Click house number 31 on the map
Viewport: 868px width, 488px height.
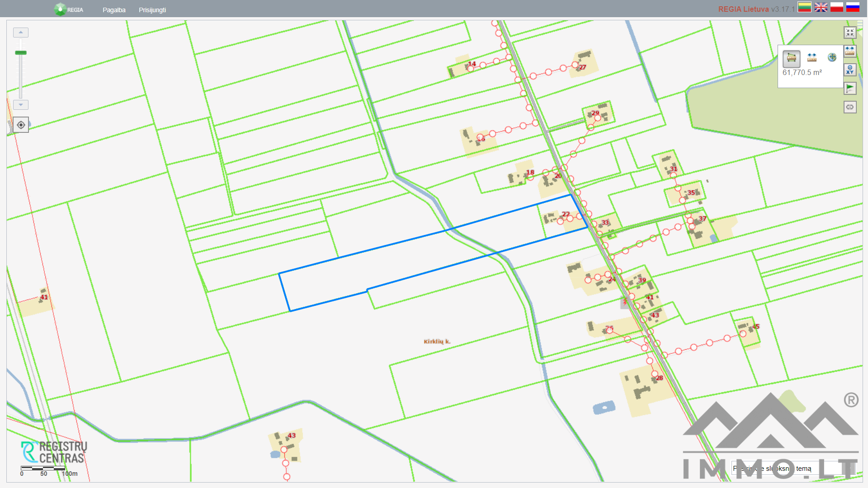point(674,169)
